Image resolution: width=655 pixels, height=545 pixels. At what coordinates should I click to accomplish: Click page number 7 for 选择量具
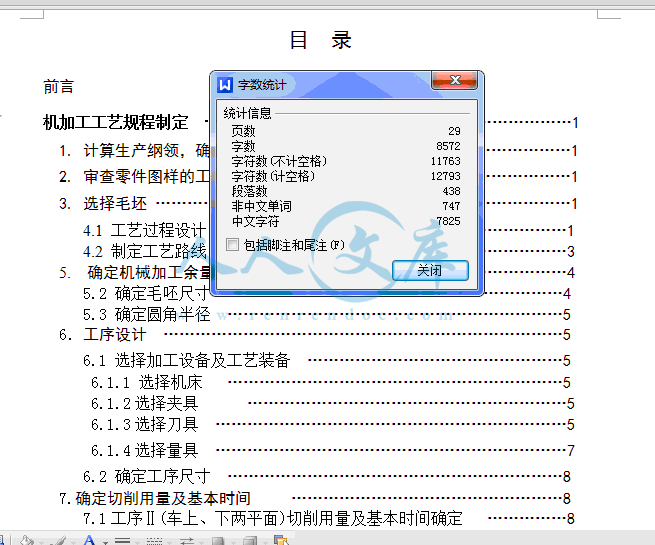coord(571,451)
